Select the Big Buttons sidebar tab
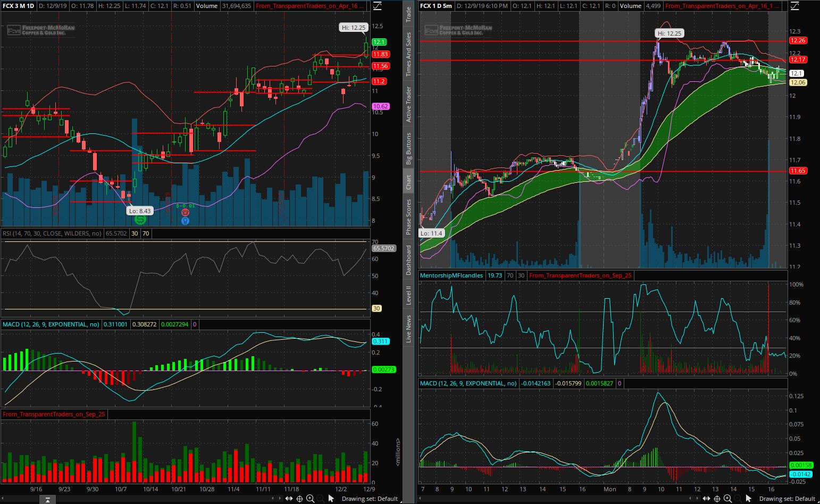Viewport: 820px width, 504px height. tap(408, 148)
